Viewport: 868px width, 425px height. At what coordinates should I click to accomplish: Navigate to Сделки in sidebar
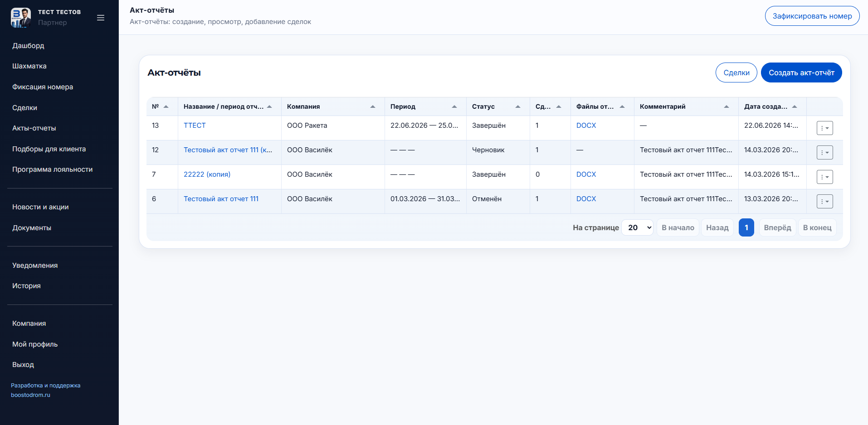tap(24, 108)
